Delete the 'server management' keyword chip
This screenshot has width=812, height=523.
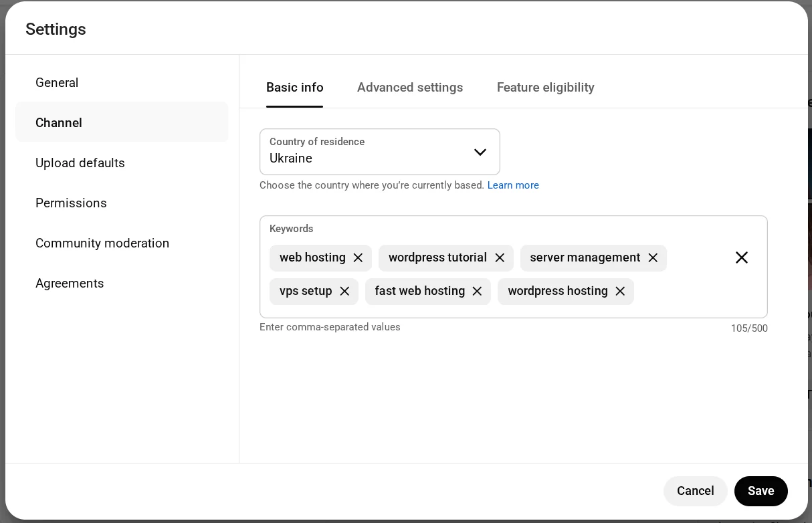pyautogui.click(x=653, y=258)
